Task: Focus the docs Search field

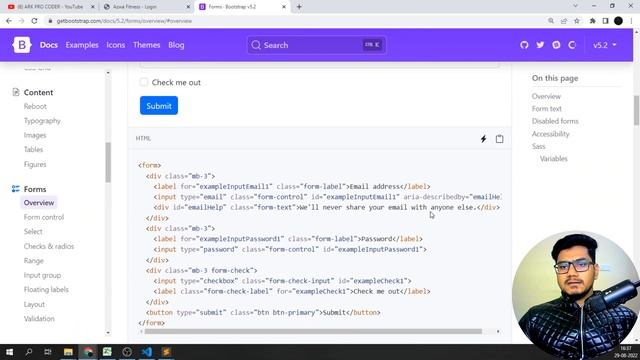Action: click(x=316, y=45)
